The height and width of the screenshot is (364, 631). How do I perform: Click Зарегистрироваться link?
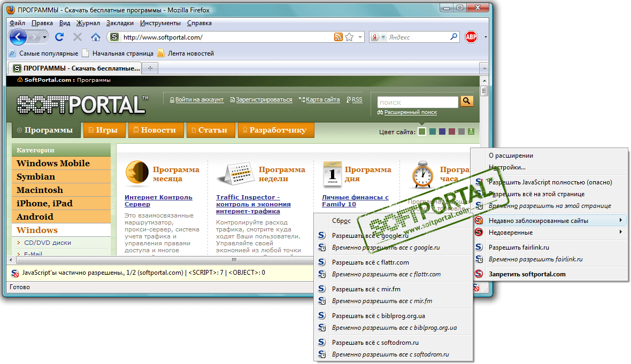[x=261, y=100]
